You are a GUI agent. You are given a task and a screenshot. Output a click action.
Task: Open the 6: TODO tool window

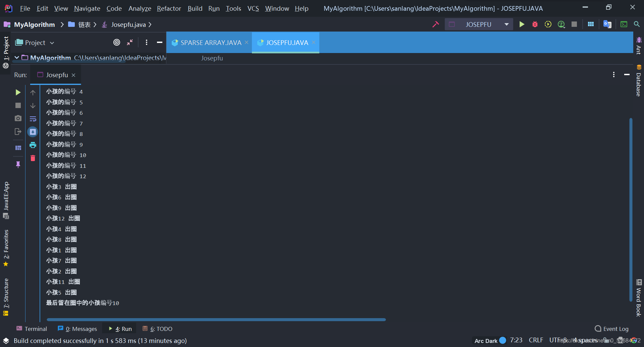157,329
